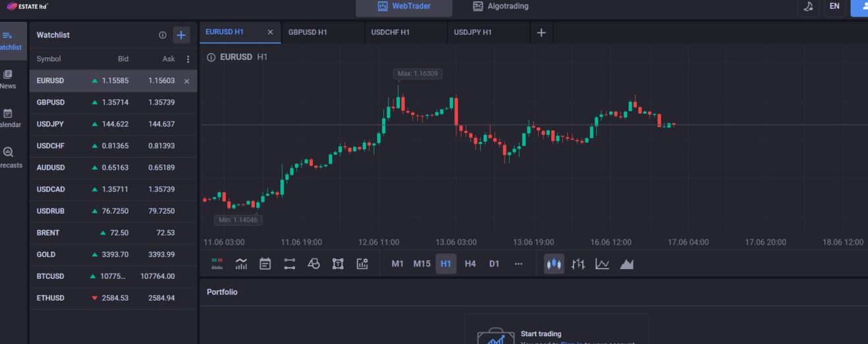Image resolution: width=868 pixels, height=344 pixels.
Task: Click the trend line drawing tool icon
Action: point(289,264)
